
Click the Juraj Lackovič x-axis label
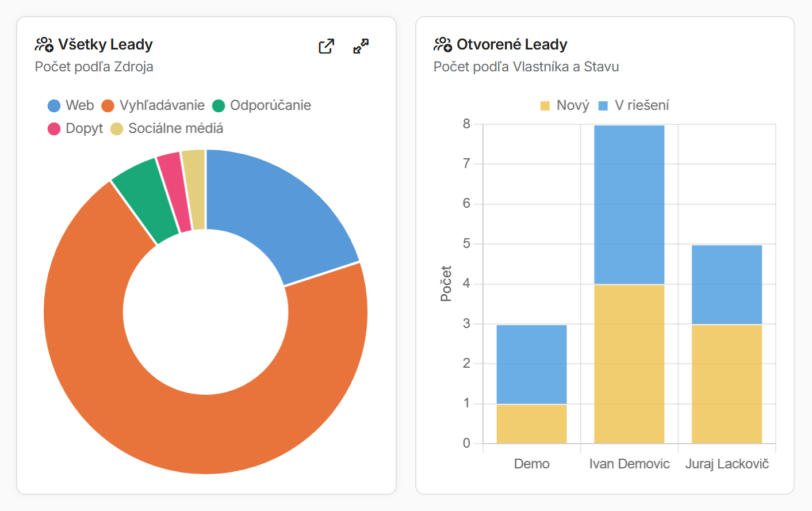point(727,464)
